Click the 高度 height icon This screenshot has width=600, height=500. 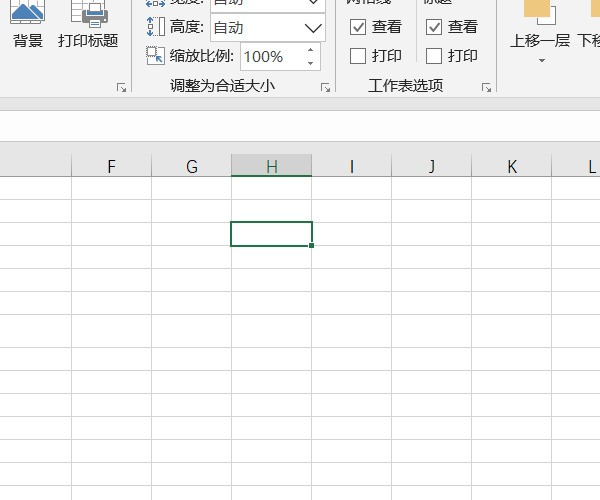click(155, 28)
